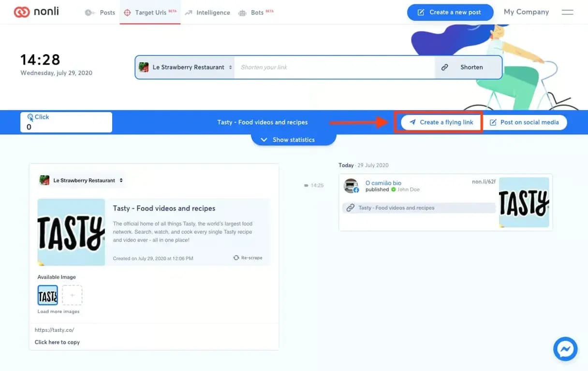Click the add image plus box
Screen dimensions: 588x371
pos(72,295)
